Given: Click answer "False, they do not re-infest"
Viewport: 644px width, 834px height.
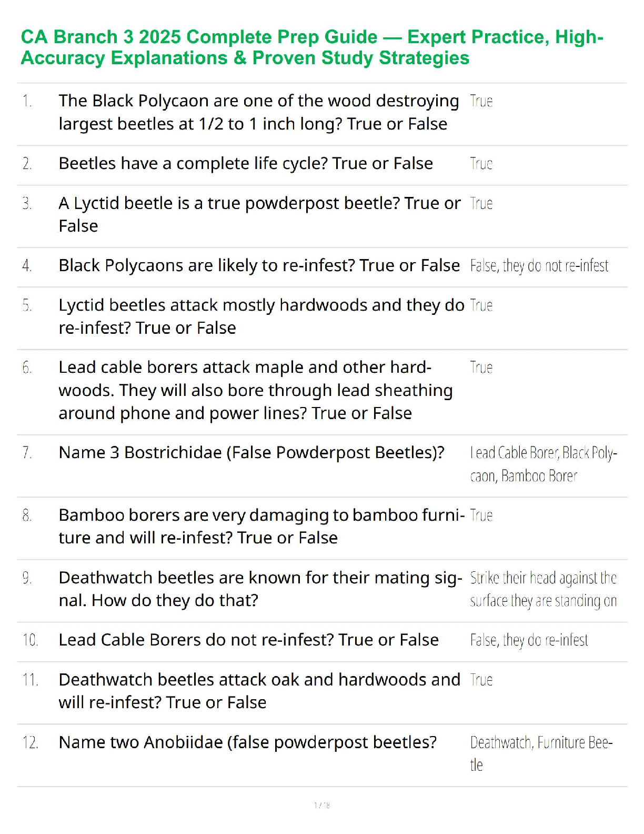Looking at the screenshot, I should (539, 266).
